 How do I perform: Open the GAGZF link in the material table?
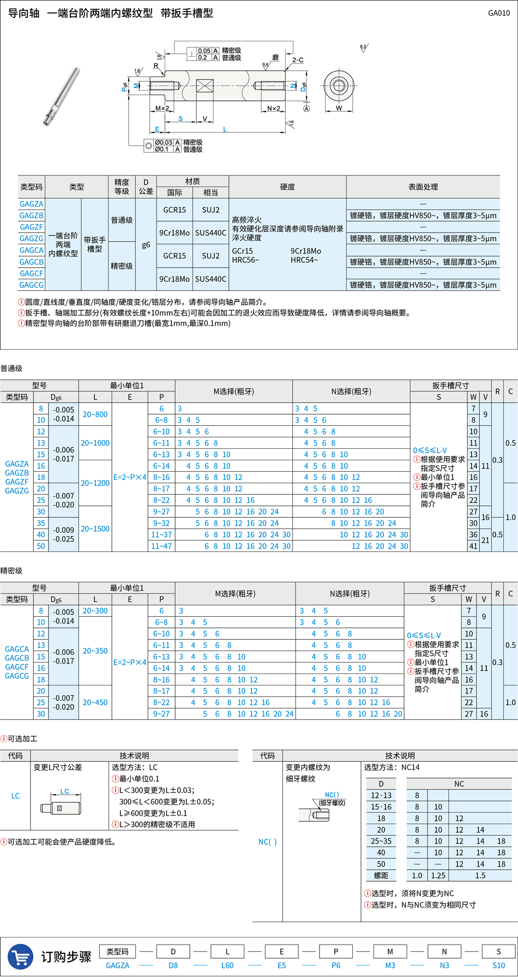[32, 227]
